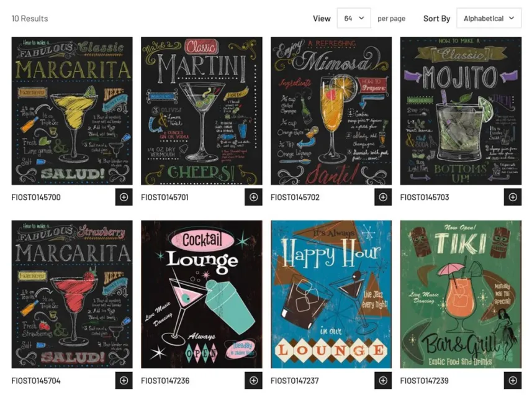
Task: Open the Classic Martini chalkboard image
Action: [x=202, y=111]
